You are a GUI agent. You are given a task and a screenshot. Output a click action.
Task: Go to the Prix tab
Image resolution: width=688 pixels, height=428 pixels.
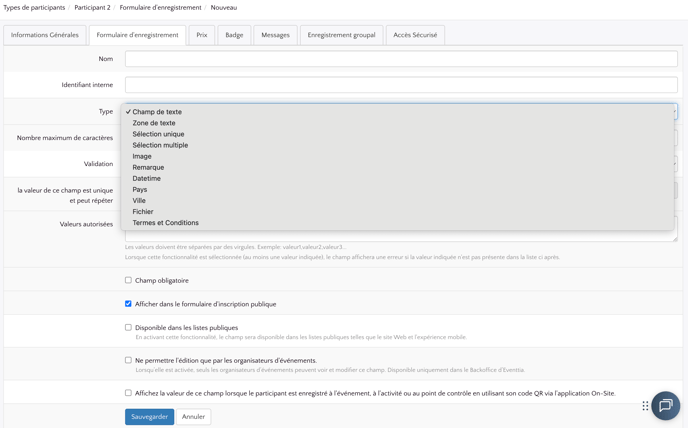tap(202, 35)
